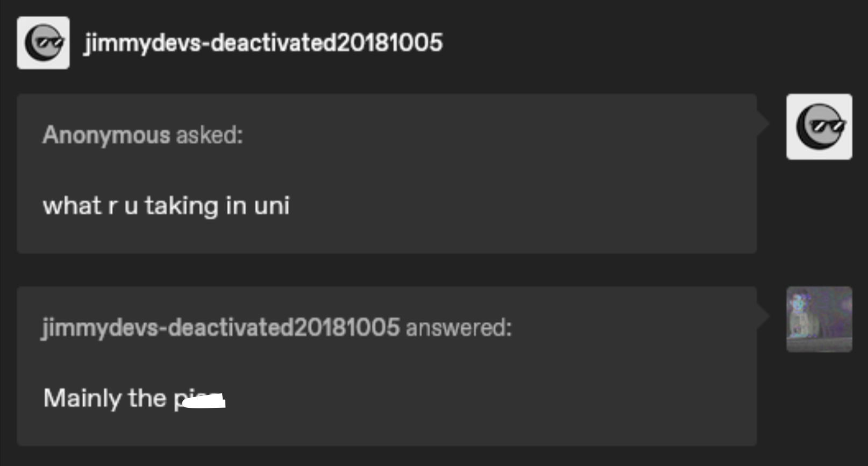
Task: Open the jimmydevs-deactivated20181005 header blog link
Action: click(x=263, y=43)
